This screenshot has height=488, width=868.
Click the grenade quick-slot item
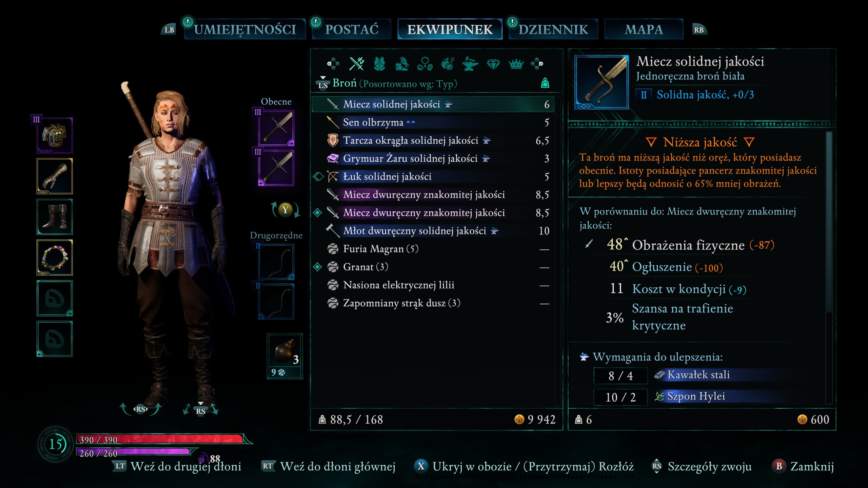[285, 356]
